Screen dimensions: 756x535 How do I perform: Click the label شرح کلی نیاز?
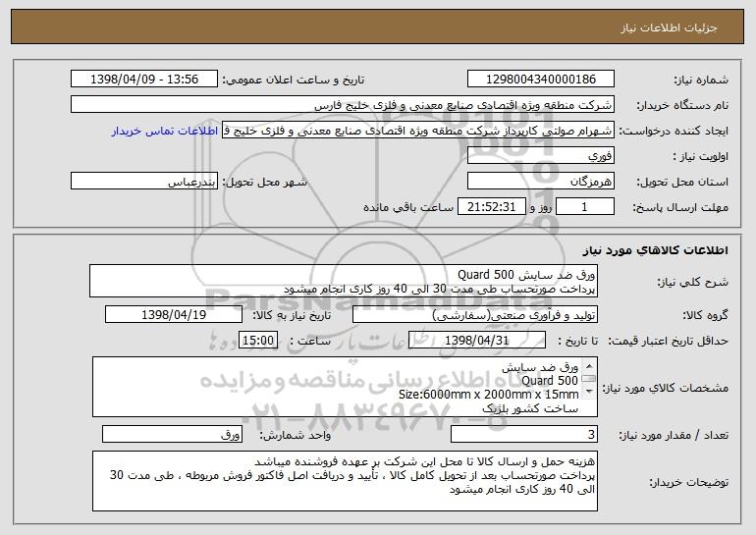pos(693,282)
